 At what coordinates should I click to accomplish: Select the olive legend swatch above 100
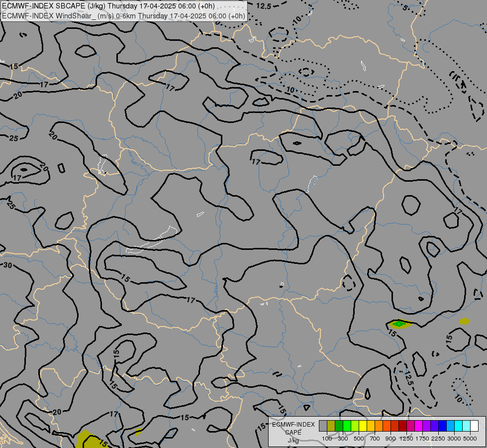click(x=331, y=426)
